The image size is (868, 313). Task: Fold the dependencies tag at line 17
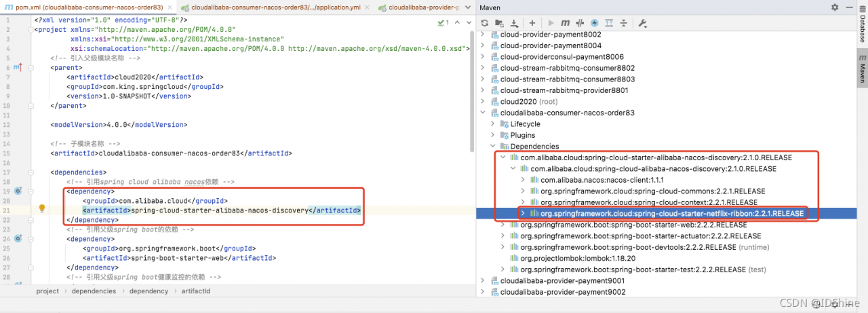(x=31, y=172)
